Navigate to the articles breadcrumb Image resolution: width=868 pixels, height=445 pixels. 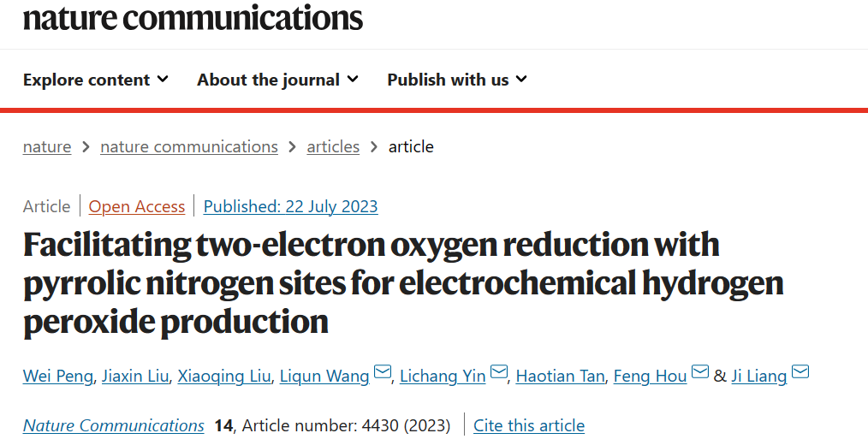point(333,146)
